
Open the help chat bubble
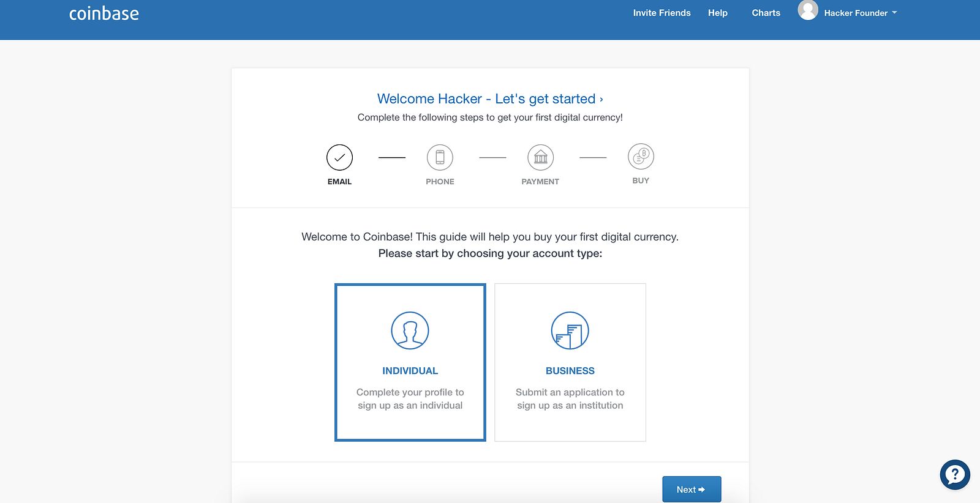[x=955, y=475]
